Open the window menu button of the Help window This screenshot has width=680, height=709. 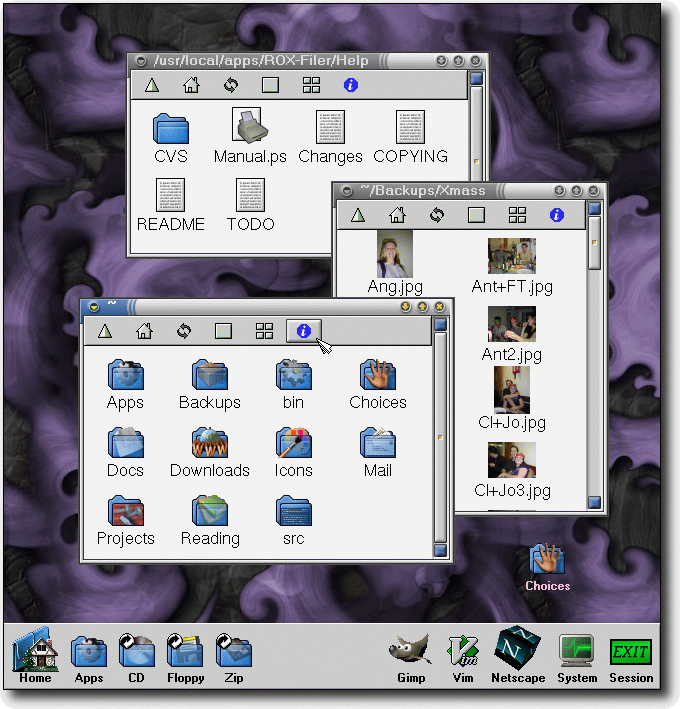tap(141, 61)
